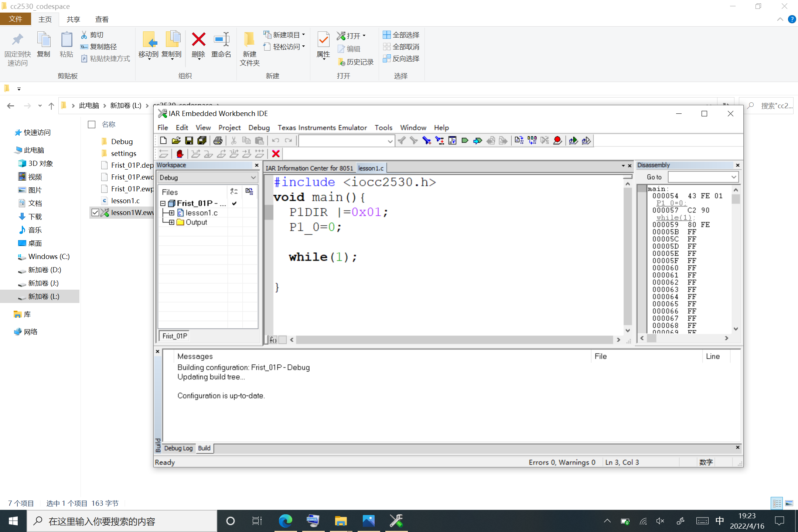Click the Go To line icon

(452, 140)
